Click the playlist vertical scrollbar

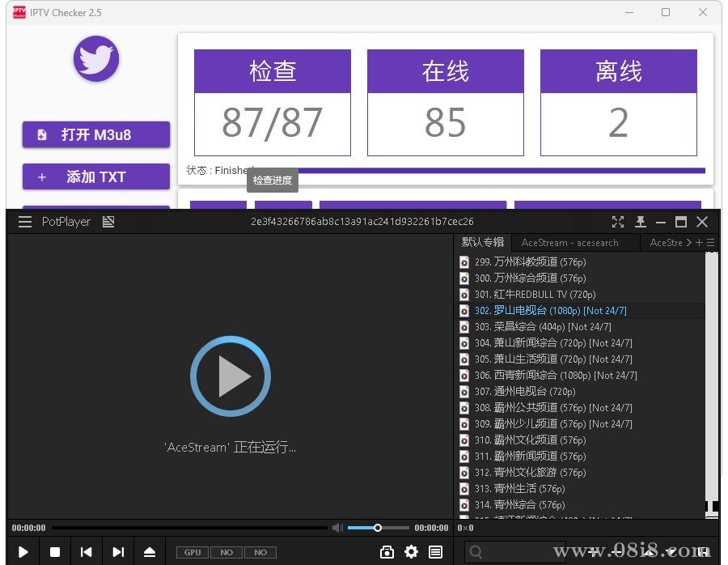point(711,384)
